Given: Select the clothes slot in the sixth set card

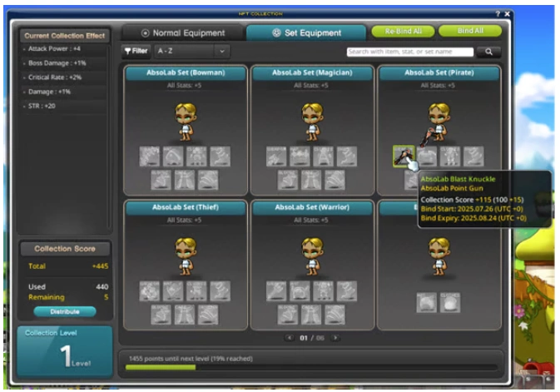Looking at the screenshot, I should 450,303.
